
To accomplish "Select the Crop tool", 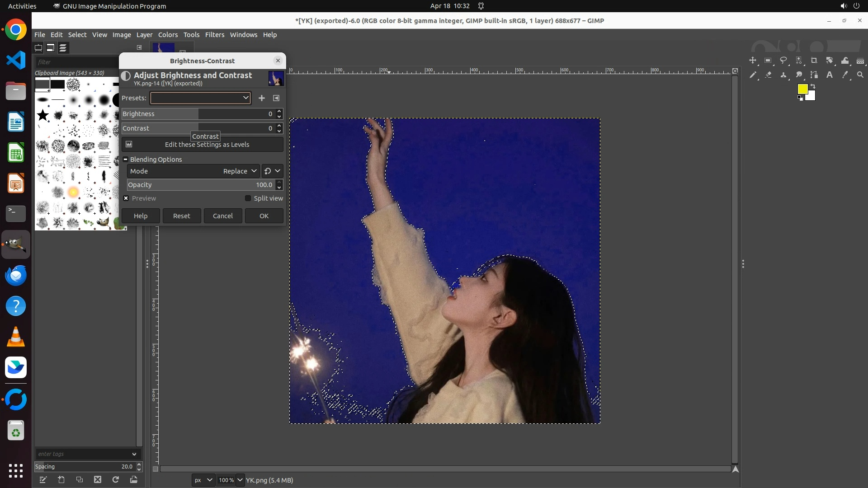I will coord(814,61).
